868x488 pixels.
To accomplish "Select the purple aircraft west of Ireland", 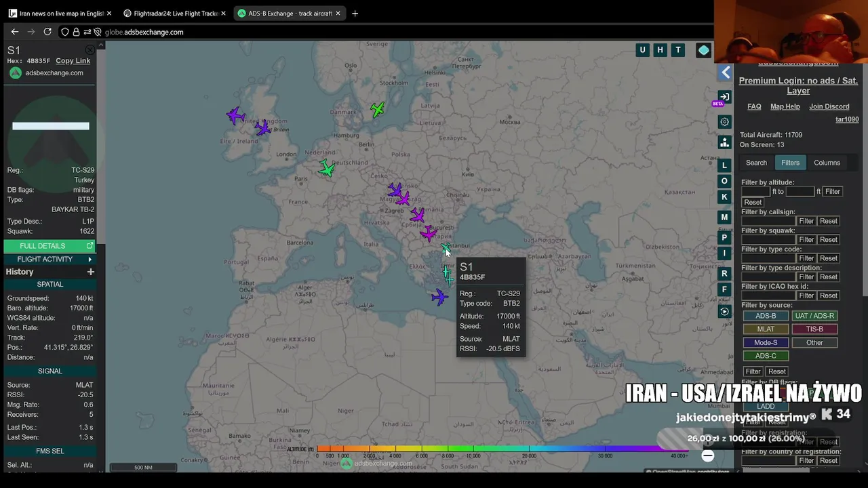I will 235,116.
